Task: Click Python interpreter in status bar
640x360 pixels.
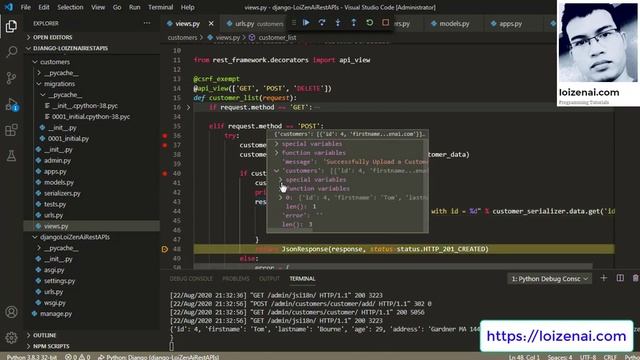Action: (x=32, y=357)
